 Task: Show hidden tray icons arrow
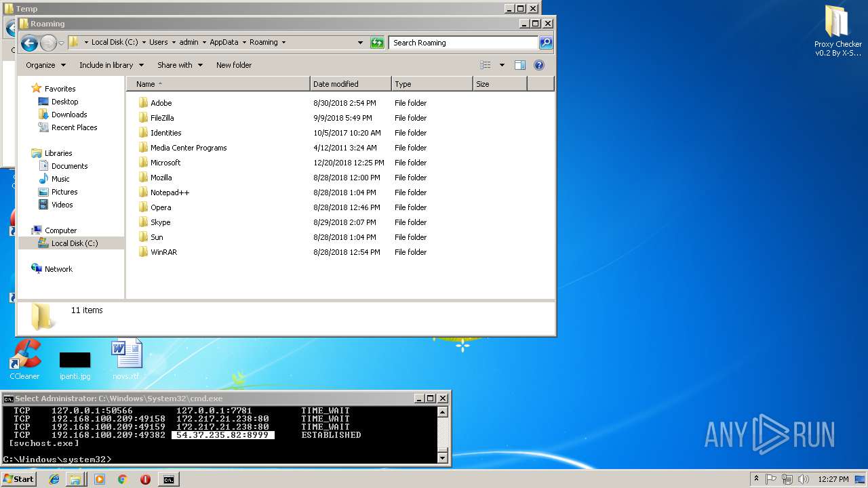tap(756, 479)
